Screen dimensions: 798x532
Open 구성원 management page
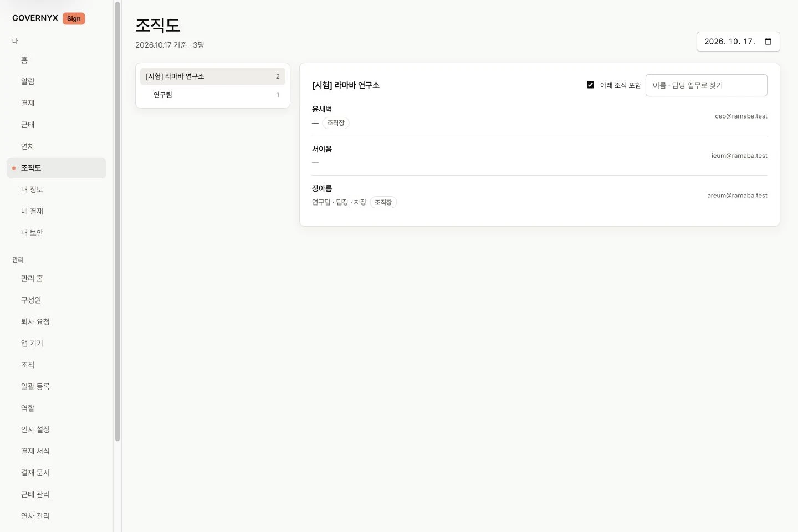tap(57, 300)
